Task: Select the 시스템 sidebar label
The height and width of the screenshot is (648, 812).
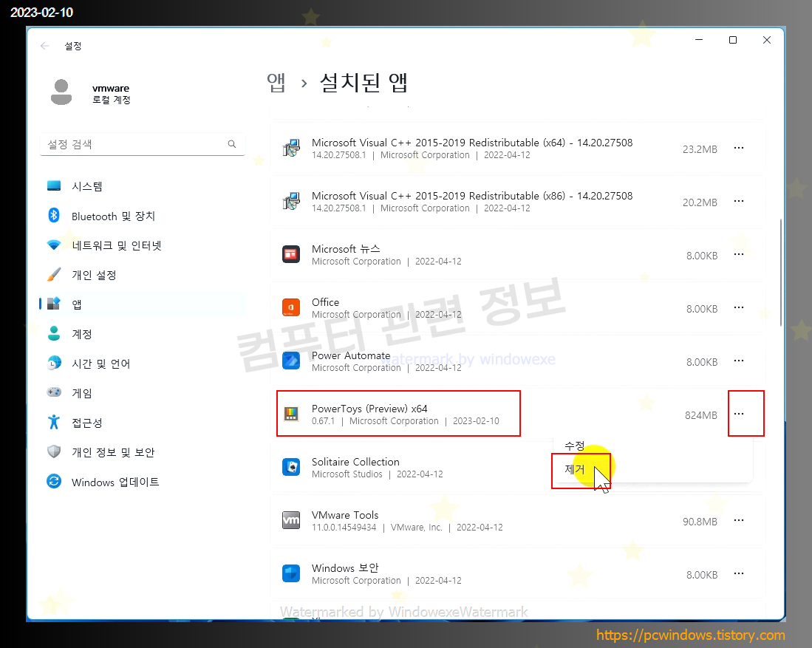Action: (x=87, y=186)
